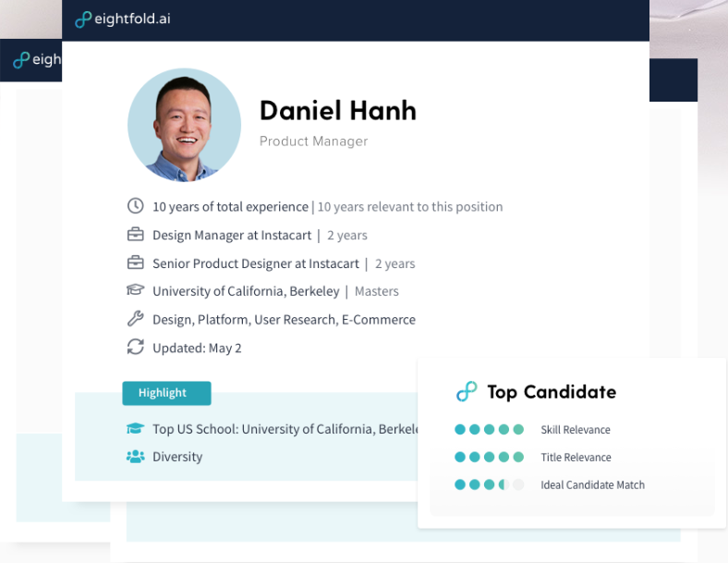This screenshot has height=563, width=728.
Task: Click the 'Title Relevance' label
Action: click(x=576, y=458)
